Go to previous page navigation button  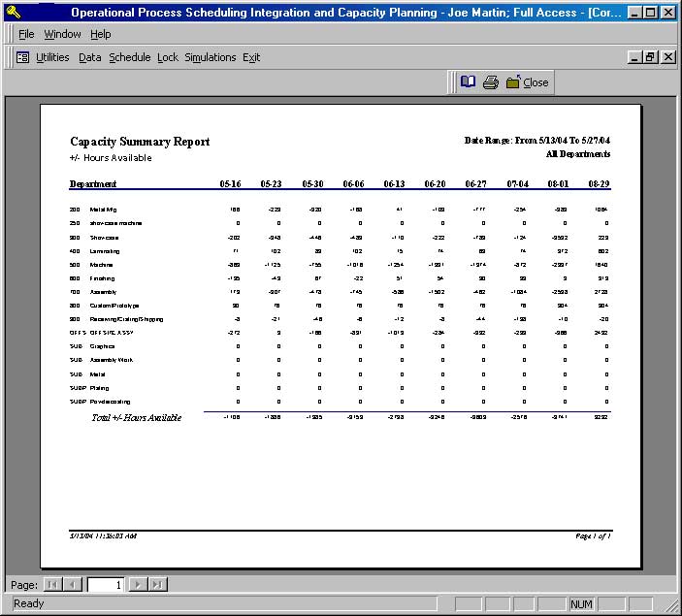click(x=73, y=584)
